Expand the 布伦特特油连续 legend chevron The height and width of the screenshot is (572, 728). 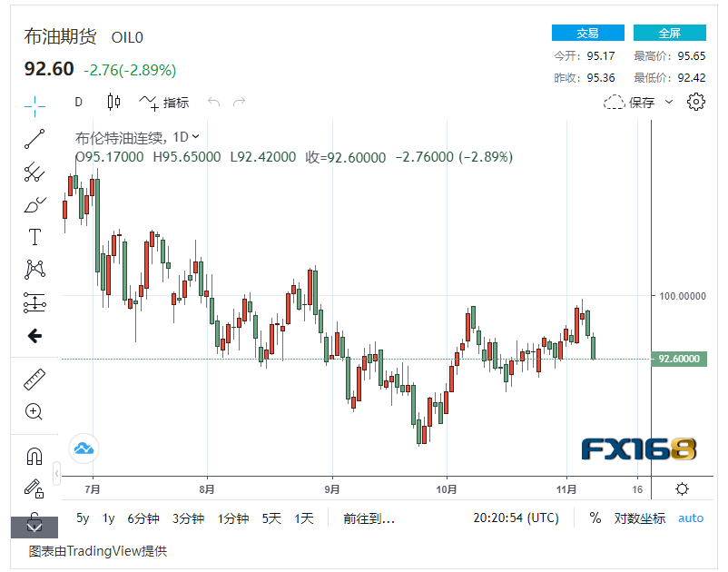click(x=196, y=137)
